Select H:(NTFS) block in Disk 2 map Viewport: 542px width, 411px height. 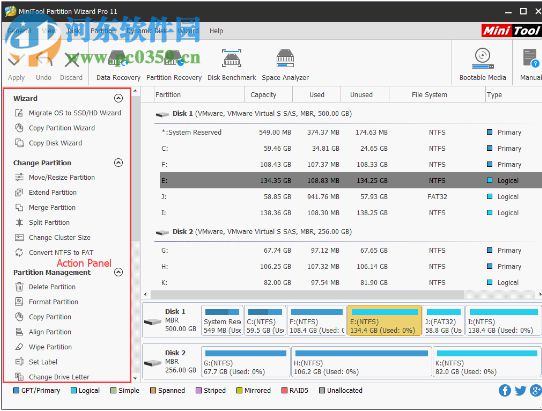(362, 362)
